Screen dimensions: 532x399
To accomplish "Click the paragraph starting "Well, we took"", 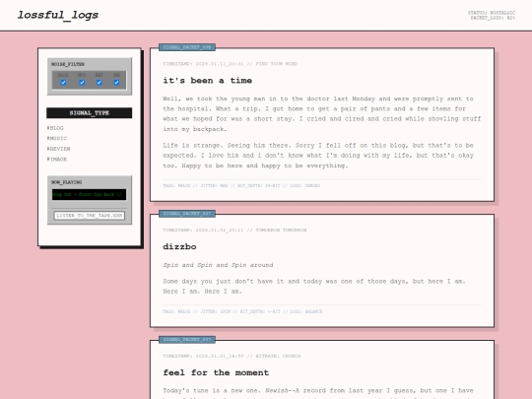I will coord(321,113).
